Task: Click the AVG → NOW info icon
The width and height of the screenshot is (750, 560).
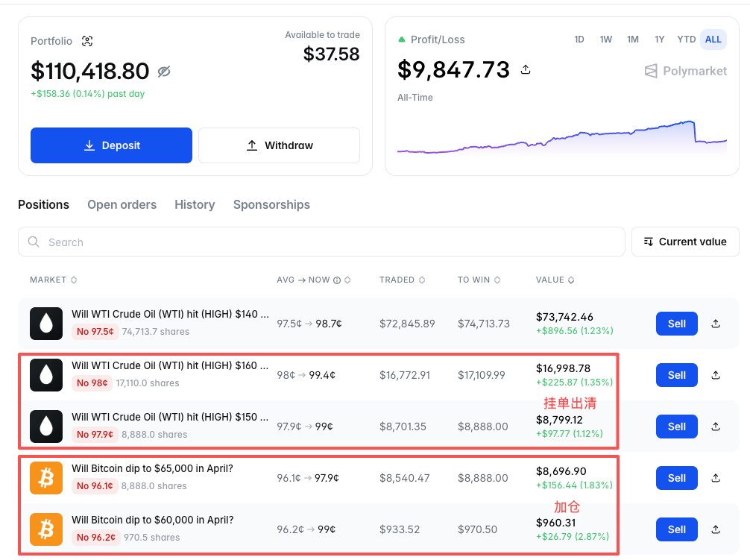Action: [337, 280]
